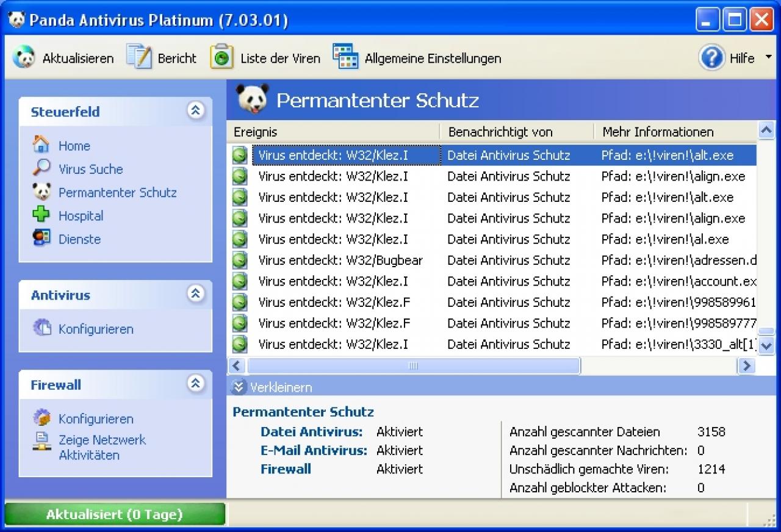
Task: Click the Aktualisieren panda globe icon
Action: point(24,58)
